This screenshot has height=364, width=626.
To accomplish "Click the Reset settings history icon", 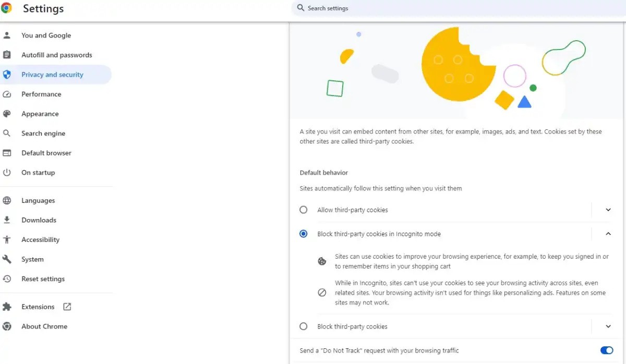I will click(x=7, y=279).
